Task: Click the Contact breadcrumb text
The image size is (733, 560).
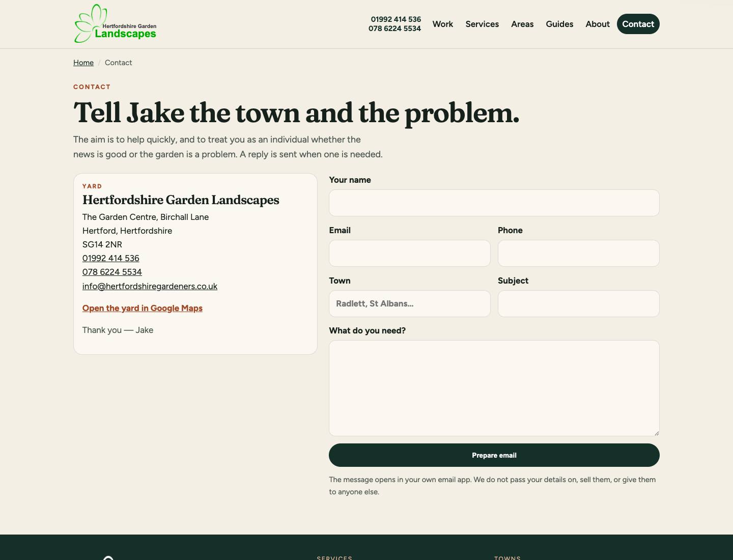Action: [119, 63]
